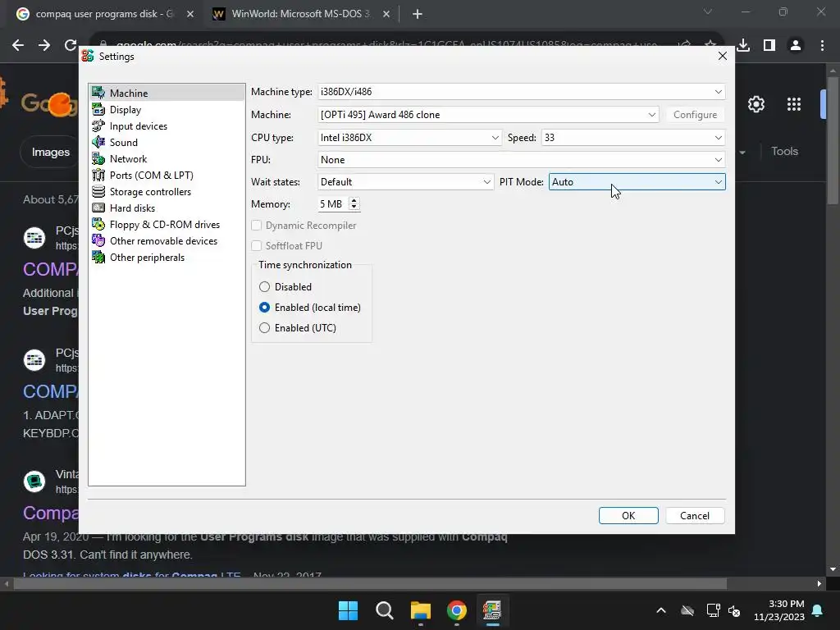Cancel the Settings dialog
Image resolution: width=840 pixels, height=630 pixels.
coord(695,515)
